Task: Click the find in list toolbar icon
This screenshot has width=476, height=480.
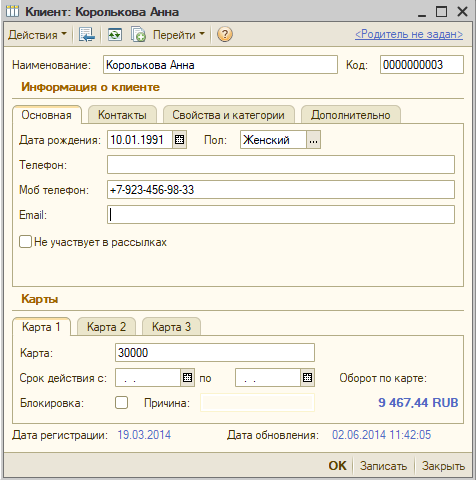Action: tap(87, 35)
